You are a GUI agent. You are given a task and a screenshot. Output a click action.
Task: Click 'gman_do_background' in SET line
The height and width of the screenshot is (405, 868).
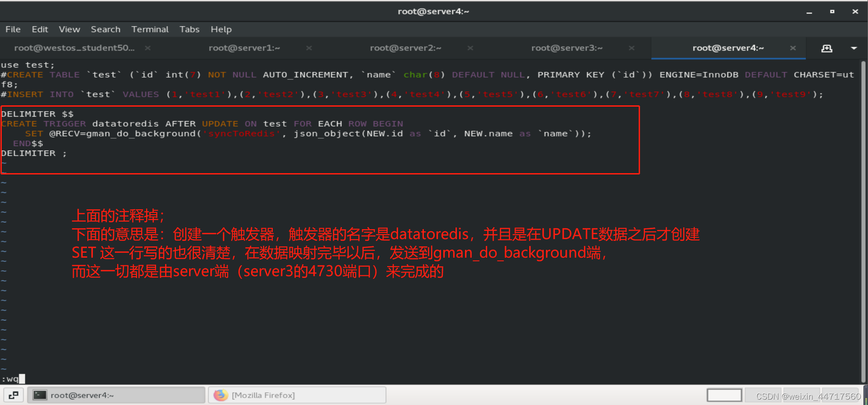141,134
